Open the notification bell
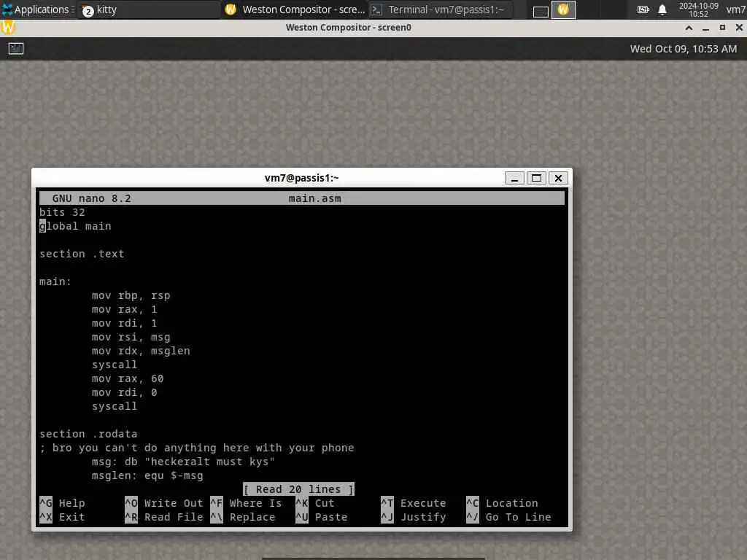The image size is (747, 560). [662, 9]
